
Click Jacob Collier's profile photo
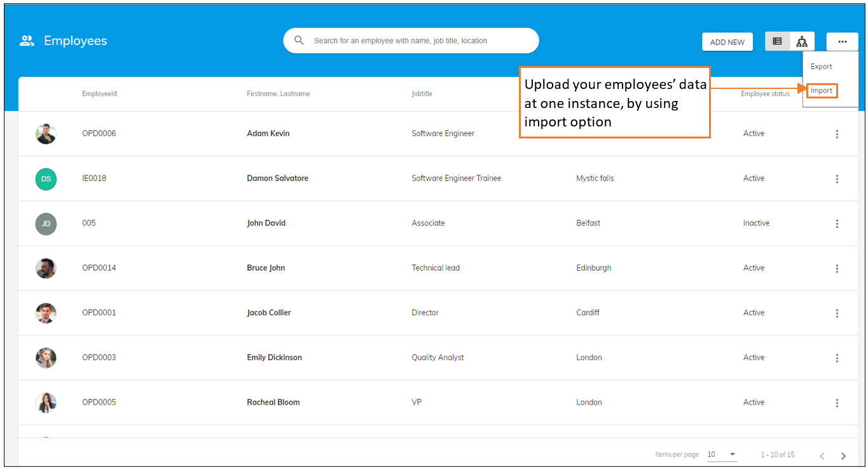45,313
